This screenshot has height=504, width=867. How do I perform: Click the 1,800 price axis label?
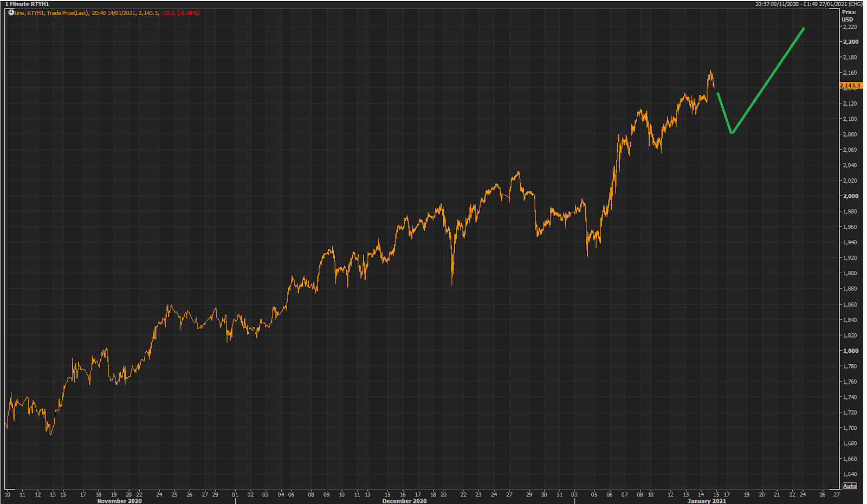tap(851, 351)
